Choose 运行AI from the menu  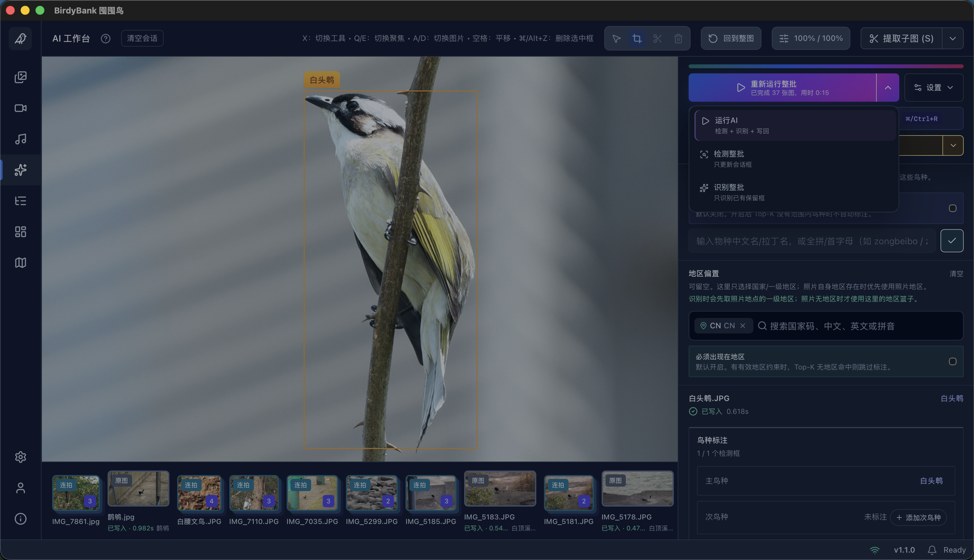point(795,126)
